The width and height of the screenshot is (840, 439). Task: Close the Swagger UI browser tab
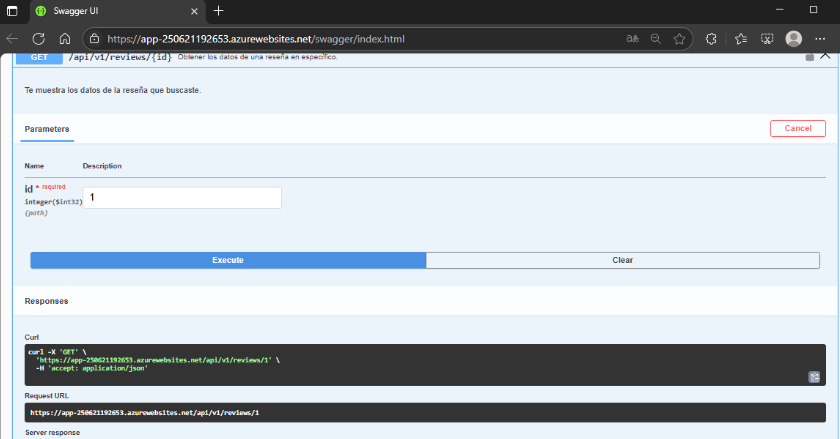coord(194,11)
